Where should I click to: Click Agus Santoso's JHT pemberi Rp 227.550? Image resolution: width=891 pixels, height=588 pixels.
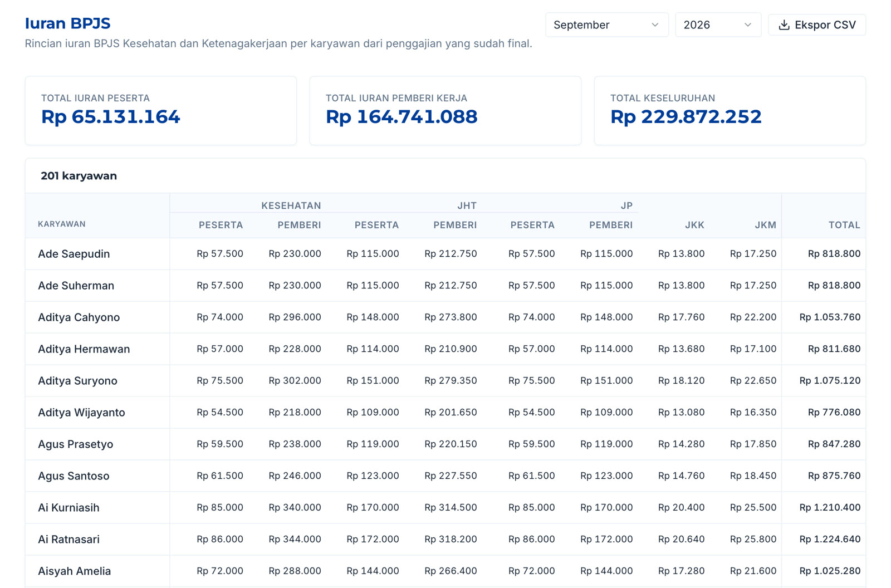pyautogui.click(x=451, y=476)
